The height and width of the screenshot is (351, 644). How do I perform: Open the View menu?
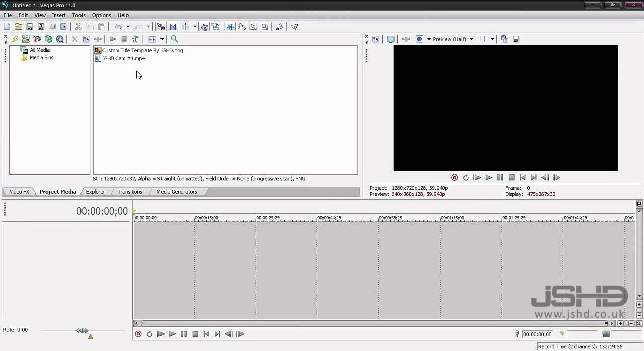tap(40, 15)
